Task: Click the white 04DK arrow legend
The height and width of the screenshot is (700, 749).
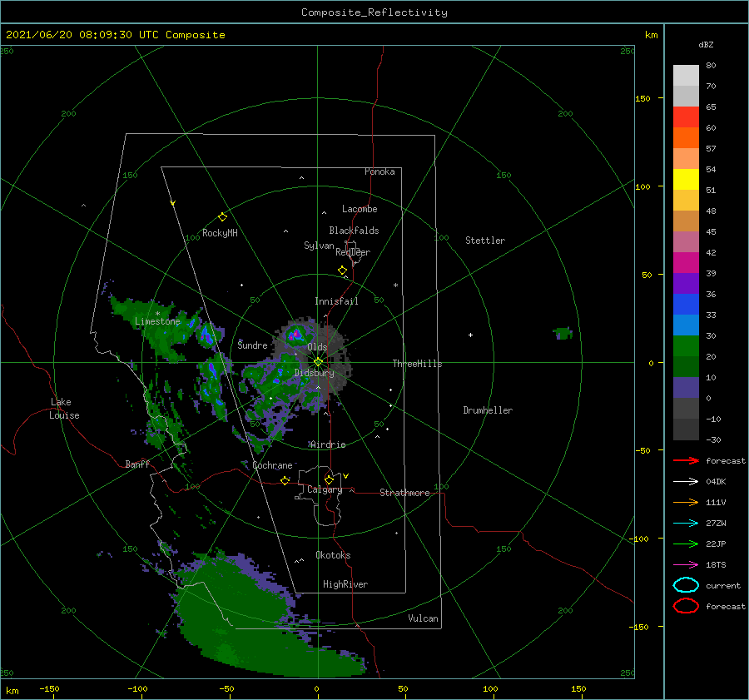Action: tap(686, 482)
